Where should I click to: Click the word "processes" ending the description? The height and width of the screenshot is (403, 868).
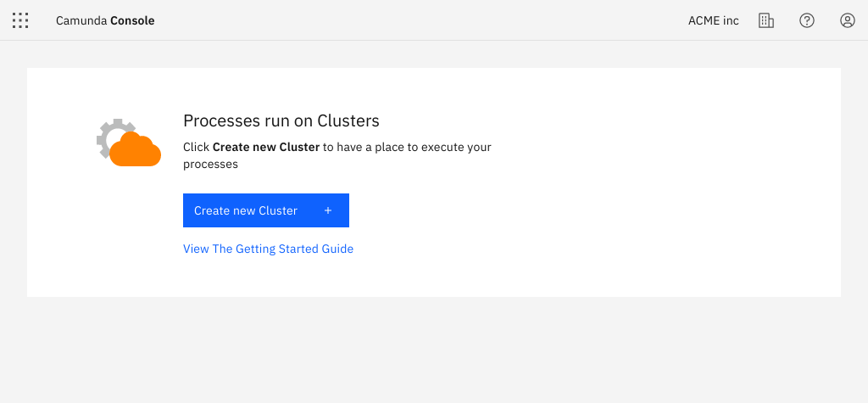pyautogui.click(x=210, y=164)
